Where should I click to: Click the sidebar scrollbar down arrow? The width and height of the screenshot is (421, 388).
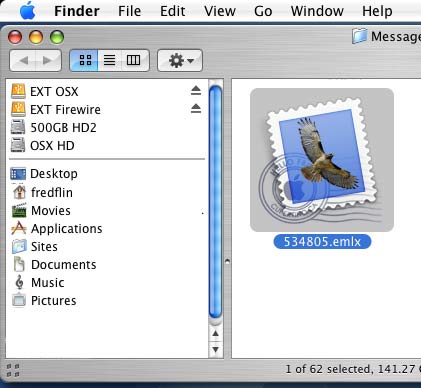216,350
